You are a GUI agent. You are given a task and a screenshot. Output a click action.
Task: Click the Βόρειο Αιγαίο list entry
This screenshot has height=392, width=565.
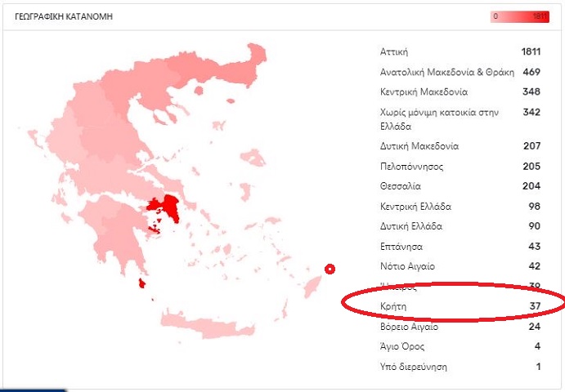[460, 327]
